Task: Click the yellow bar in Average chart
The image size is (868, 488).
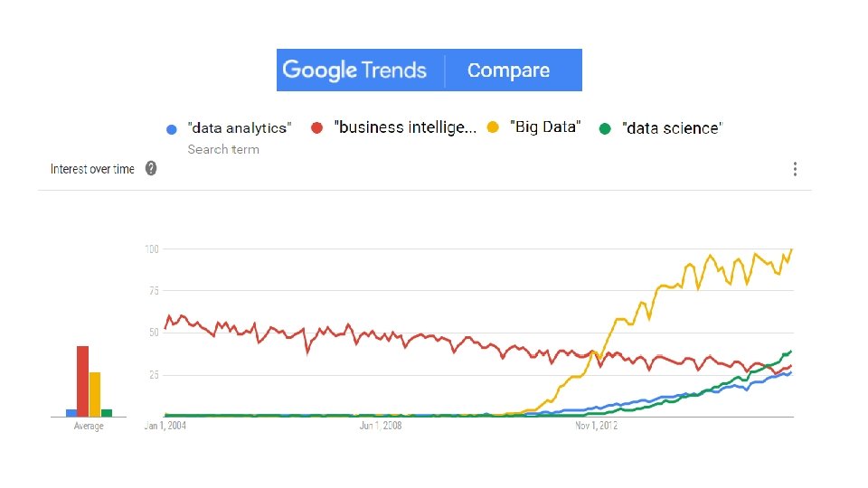Action: tap(95, 394)
